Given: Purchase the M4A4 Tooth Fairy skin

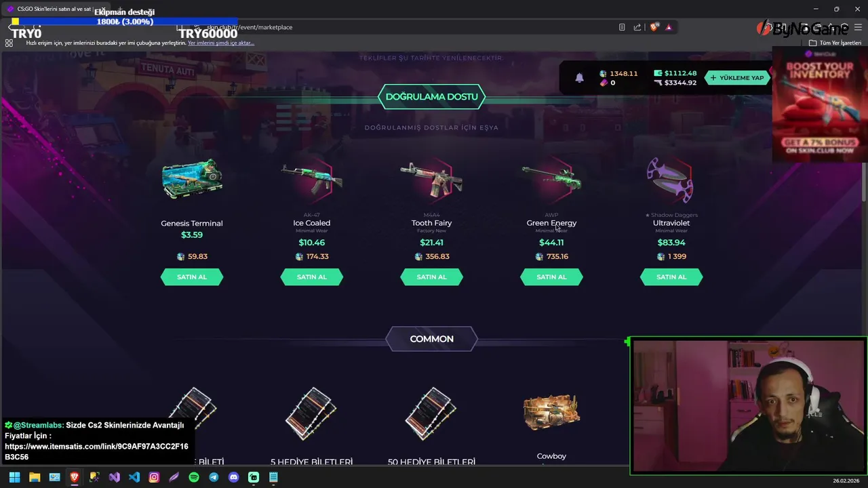Looking at the screenshot, I should coord(432,277).
